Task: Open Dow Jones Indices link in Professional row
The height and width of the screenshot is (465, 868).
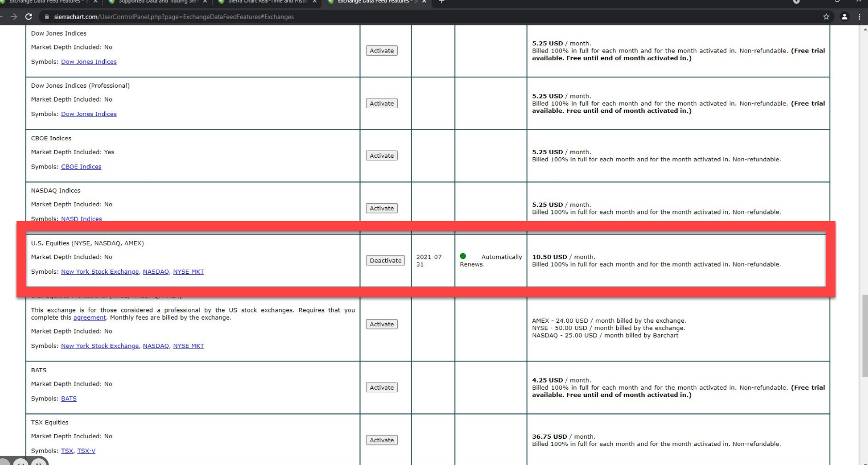Action: click(x=89, y=114)
